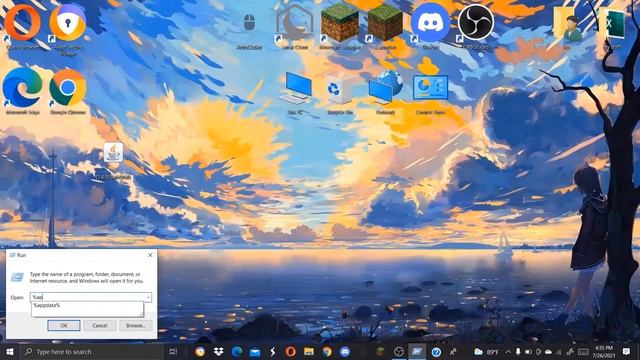Open the weather widget showing 89°F
640x360 pixels.
[487, 351]
